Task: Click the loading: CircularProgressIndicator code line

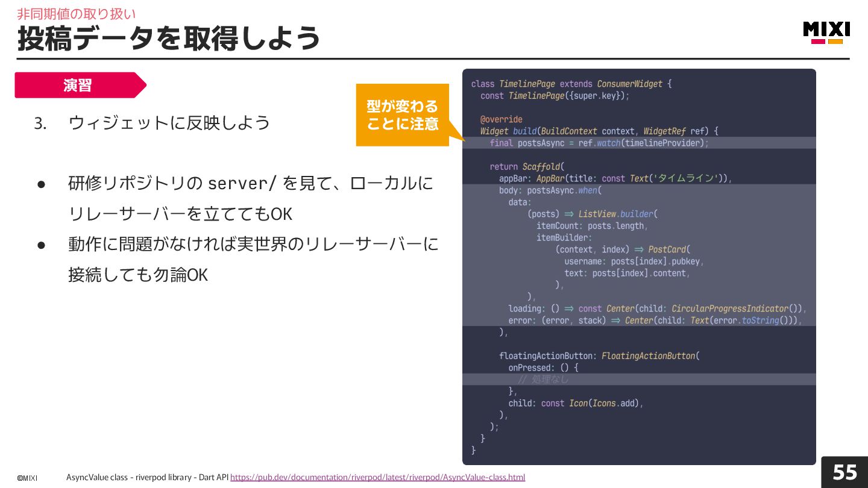Action: point(658,308)
